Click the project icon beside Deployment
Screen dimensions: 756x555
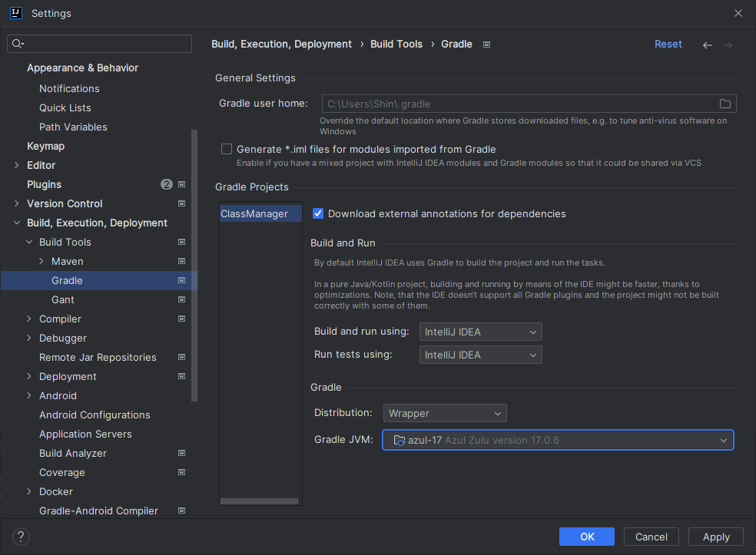click(182, 376)
